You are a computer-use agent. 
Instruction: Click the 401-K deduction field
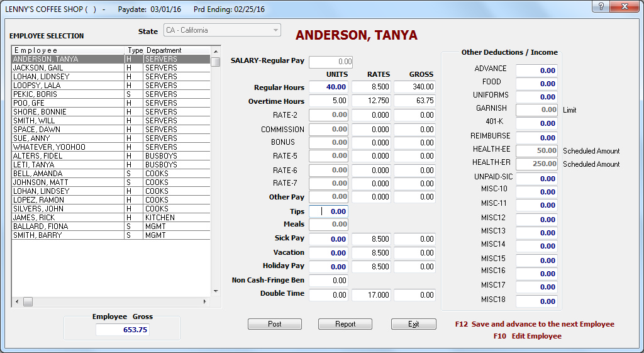pyautogui.click(x=537, y=123)
